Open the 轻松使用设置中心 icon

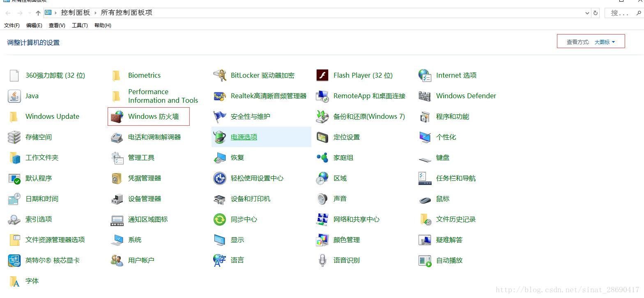219,178
